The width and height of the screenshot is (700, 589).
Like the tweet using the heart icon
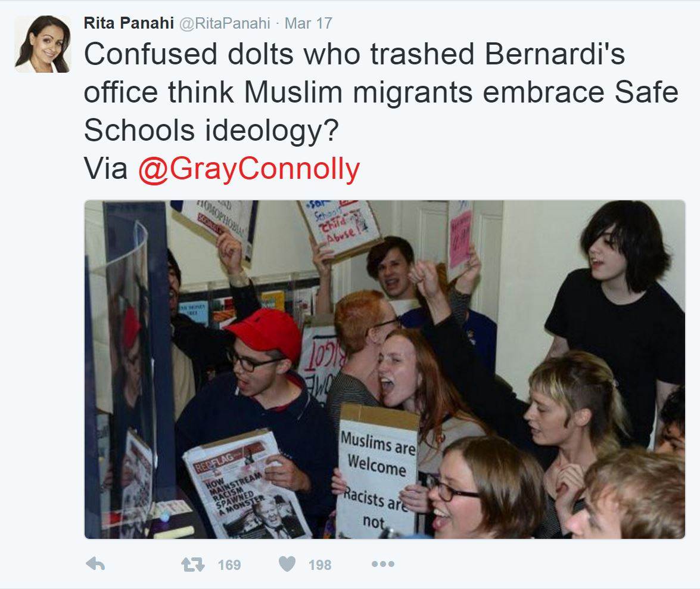(x=287, y=564)
